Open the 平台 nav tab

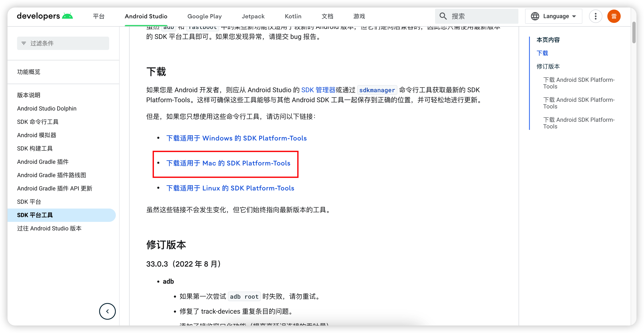coord(99,16)
